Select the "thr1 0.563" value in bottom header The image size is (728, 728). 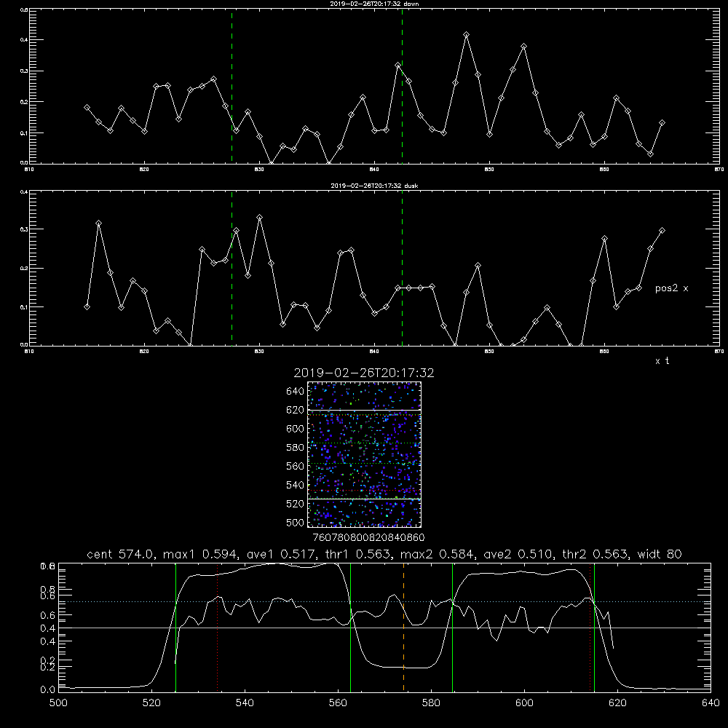pos(357,554)
